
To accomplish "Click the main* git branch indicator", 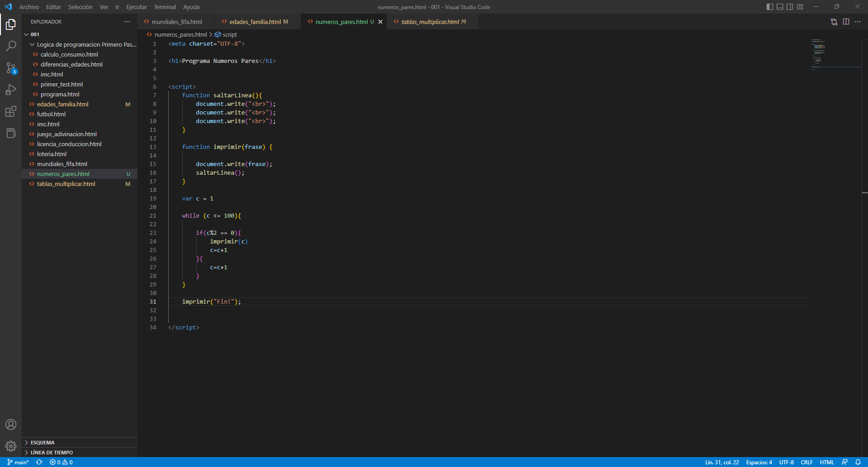I will (18, 462).
